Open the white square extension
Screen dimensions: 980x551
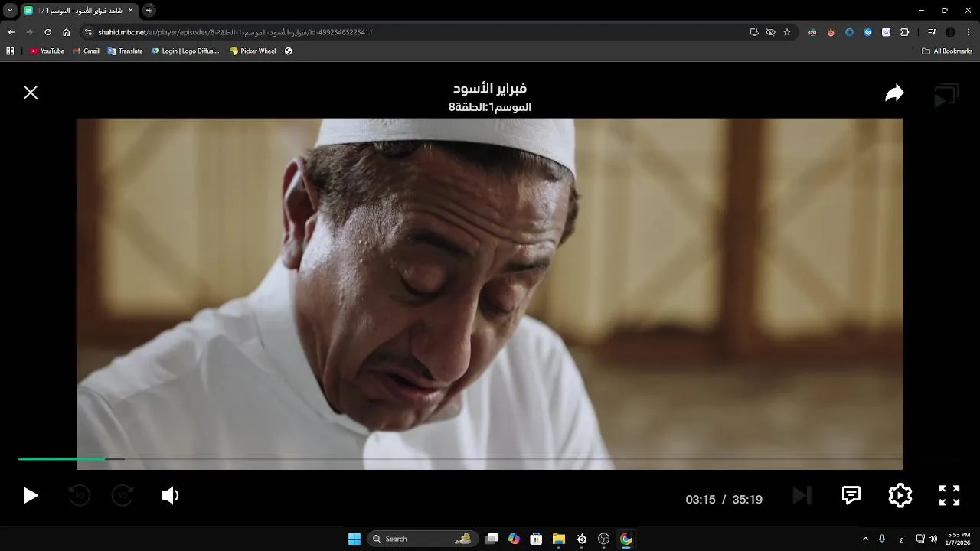886,32
